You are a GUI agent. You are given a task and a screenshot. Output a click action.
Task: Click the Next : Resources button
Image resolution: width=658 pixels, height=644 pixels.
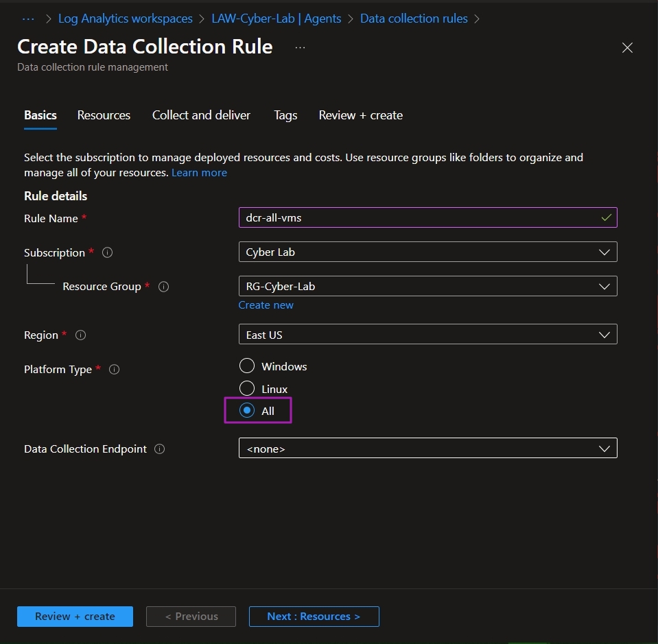point(314,617)
